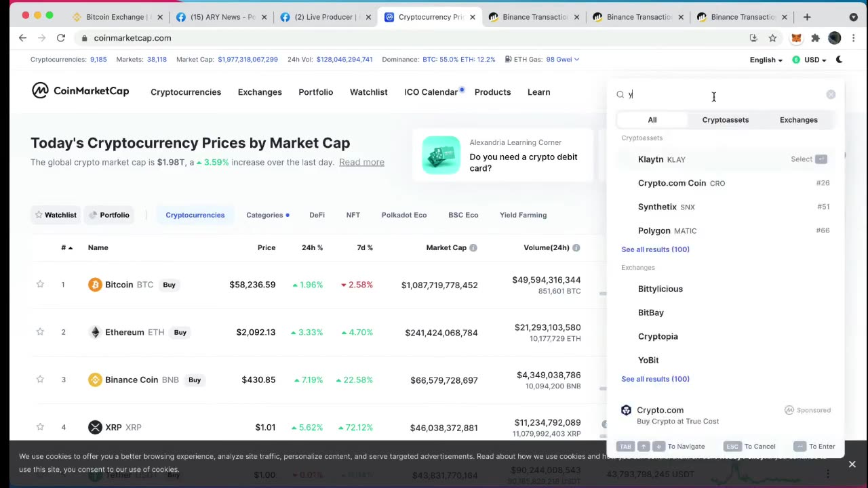
Task: Open Exchanges nav menu
Action: pyautogui.click(x=260, y=92)
